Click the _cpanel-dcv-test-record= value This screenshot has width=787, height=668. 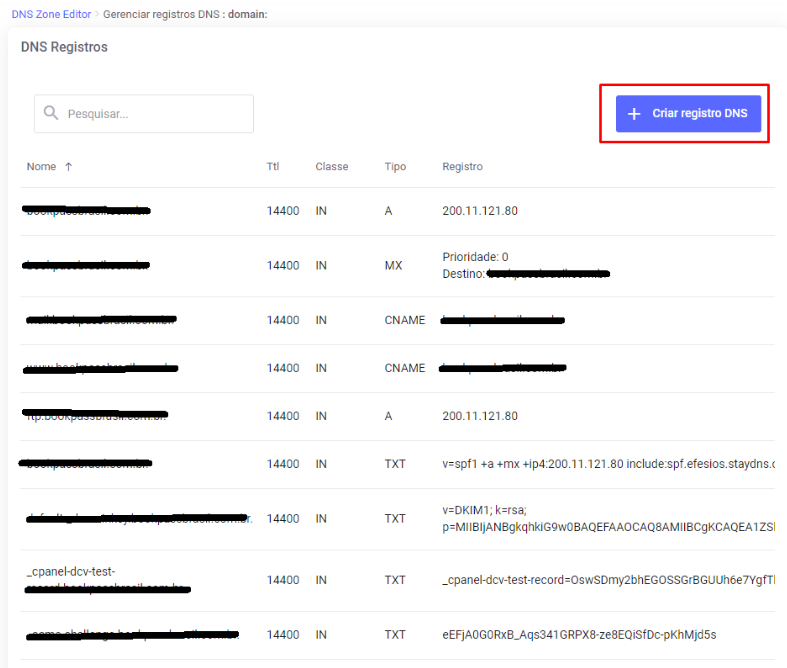tap(608, 580)
